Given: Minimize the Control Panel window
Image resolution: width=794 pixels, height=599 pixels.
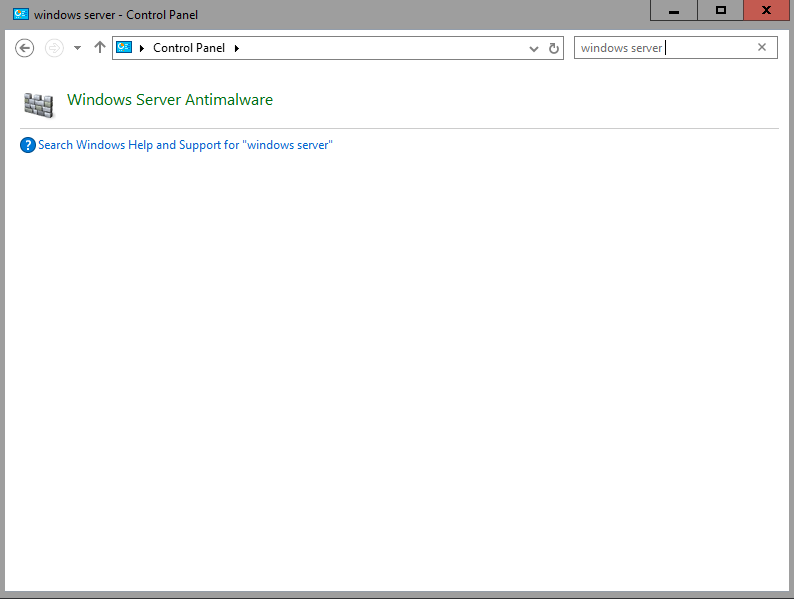Looking at the screenshot, I should (x=673, y=11).
